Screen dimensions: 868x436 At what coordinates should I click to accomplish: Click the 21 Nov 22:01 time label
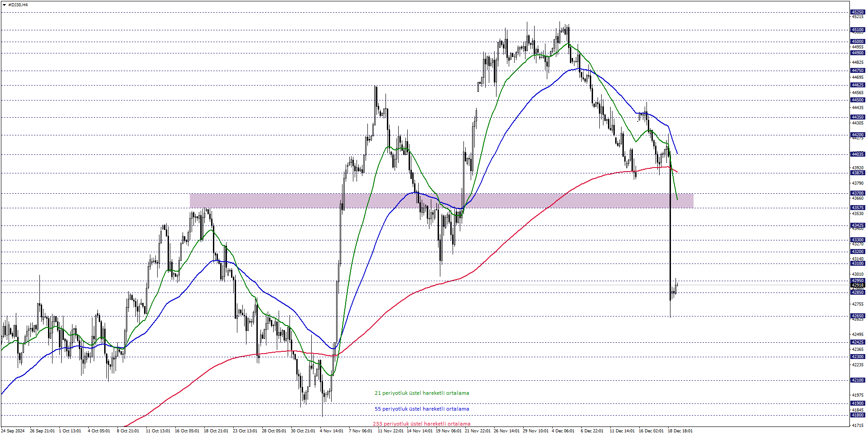point(477,431)
